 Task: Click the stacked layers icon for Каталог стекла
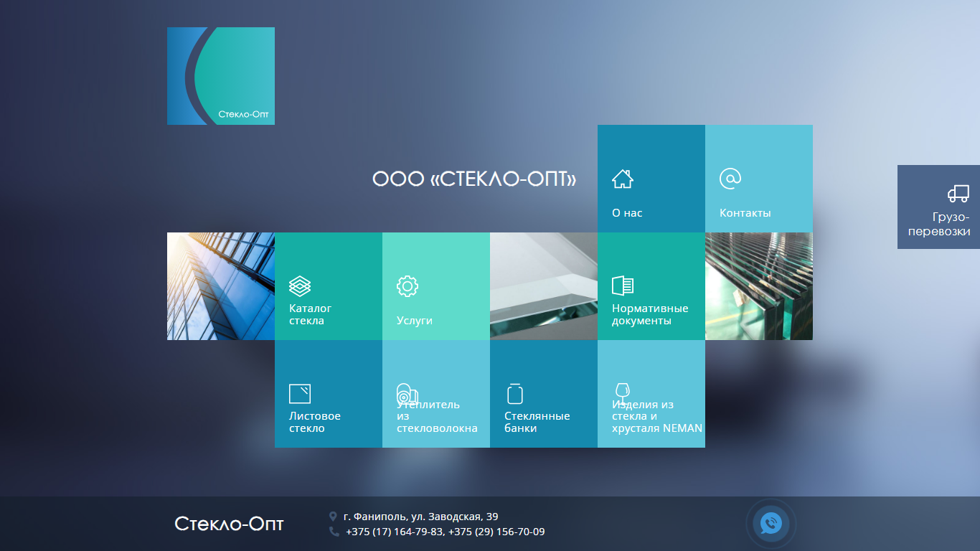(300, 286)
